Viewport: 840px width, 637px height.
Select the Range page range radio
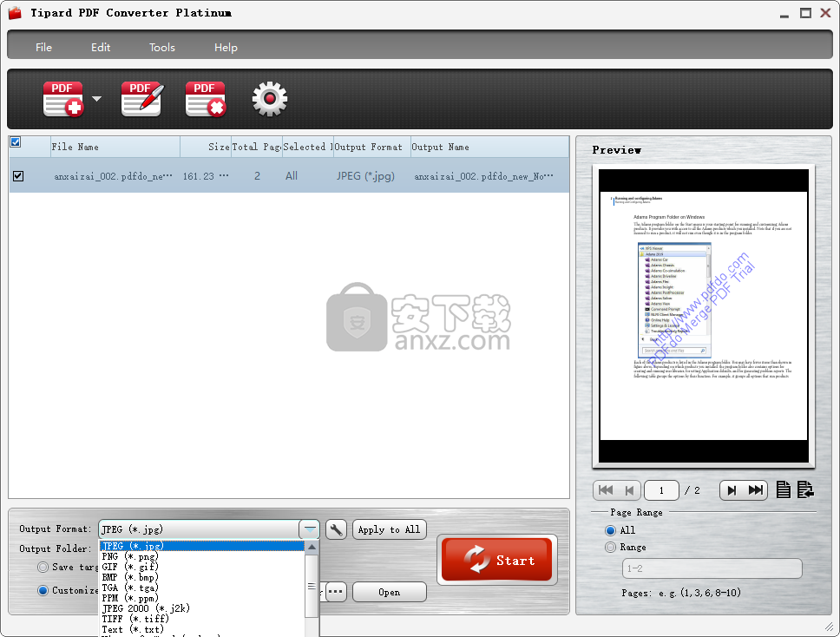point(610,547)
